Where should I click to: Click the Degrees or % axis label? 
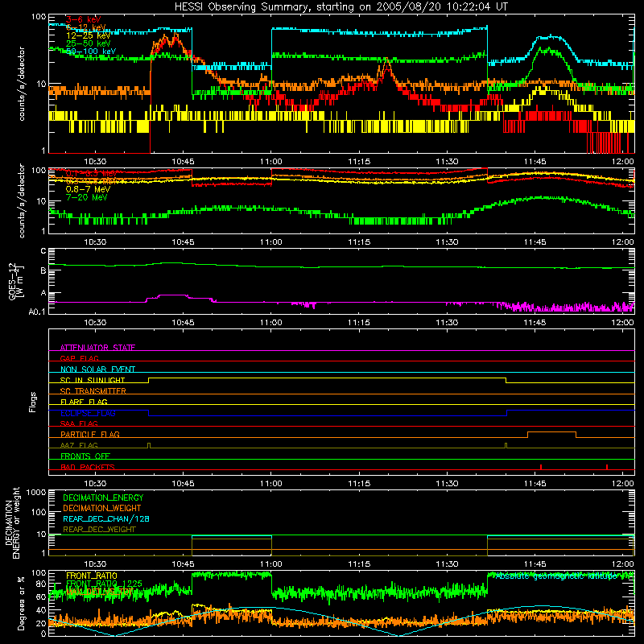pyautogui.click(x=21, y=603)
